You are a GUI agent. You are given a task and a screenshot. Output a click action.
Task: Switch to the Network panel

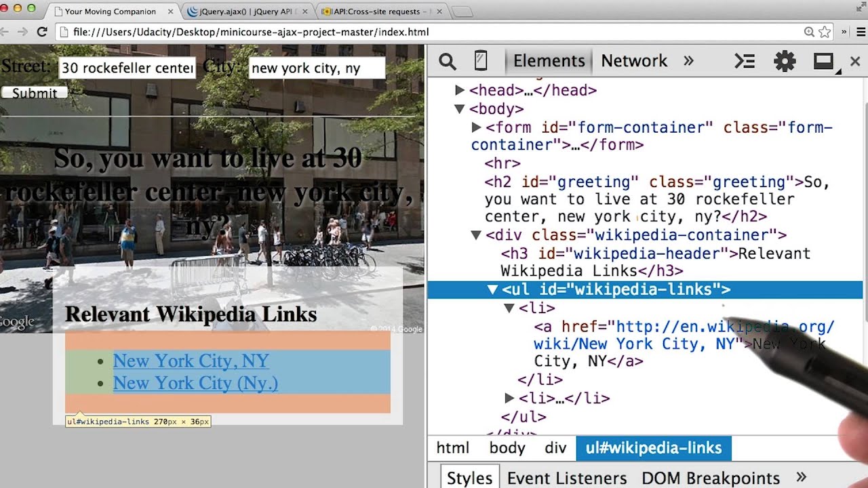(x=634, y=61)
